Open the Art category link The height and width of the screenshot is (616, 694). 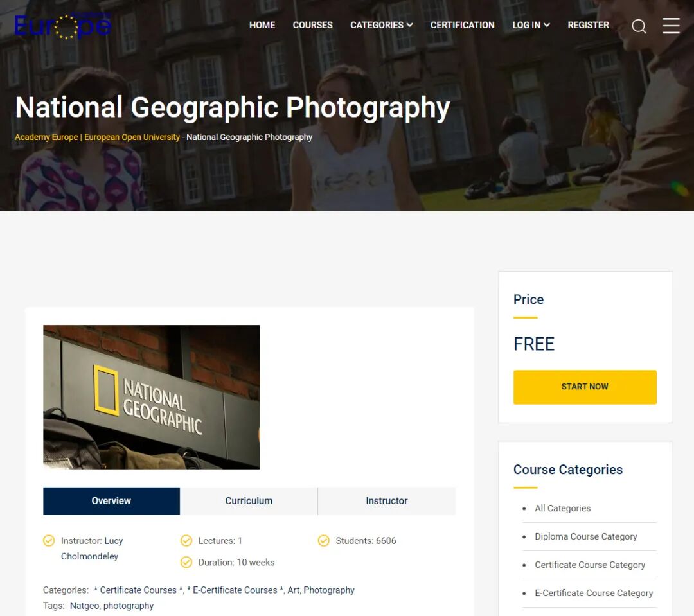[292, 590]
